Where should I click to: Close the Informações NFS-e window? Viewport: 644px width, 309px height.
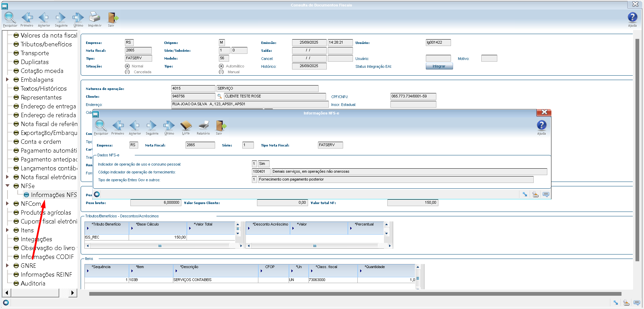[x=544, y=112]
